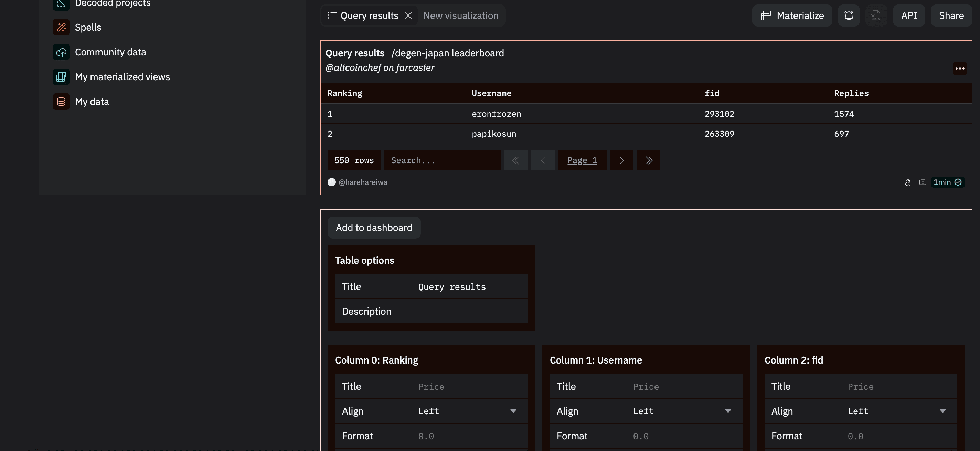980x451 pixels.
Task: Click the alert bell icon
Action: pos(848,15)
